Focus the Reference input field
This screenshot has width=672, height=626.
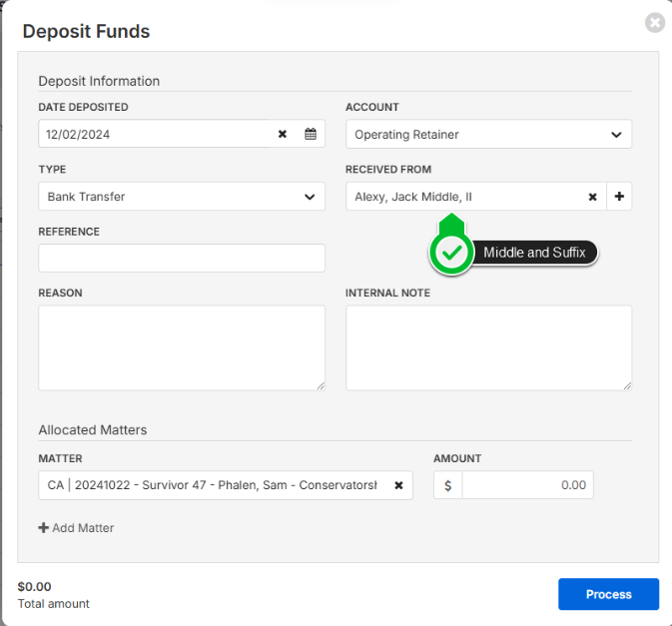point(182,258)
